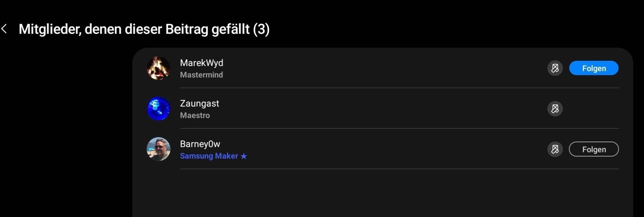Open the BarneyOw username link
This screenshot has height=217, width=644.
(x=200, y=144)
